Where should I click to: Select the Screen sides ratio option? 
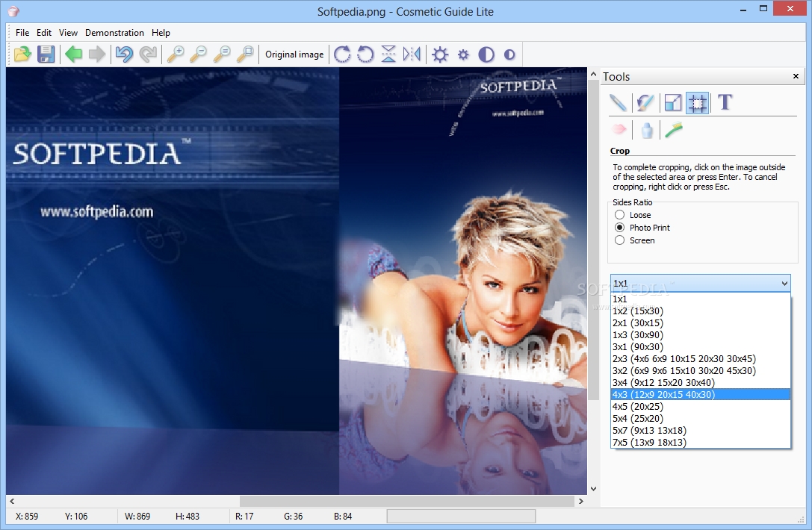(635, 240)
